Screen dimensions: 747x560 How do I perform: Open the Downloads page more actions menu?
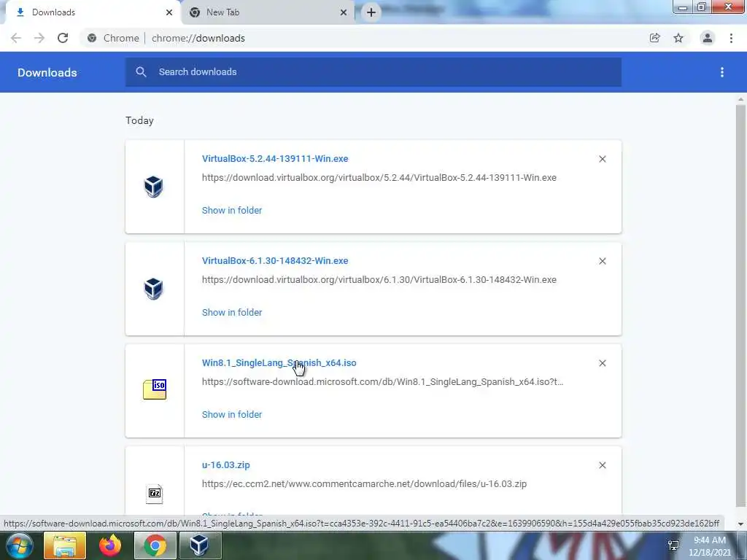coord(722,72)
